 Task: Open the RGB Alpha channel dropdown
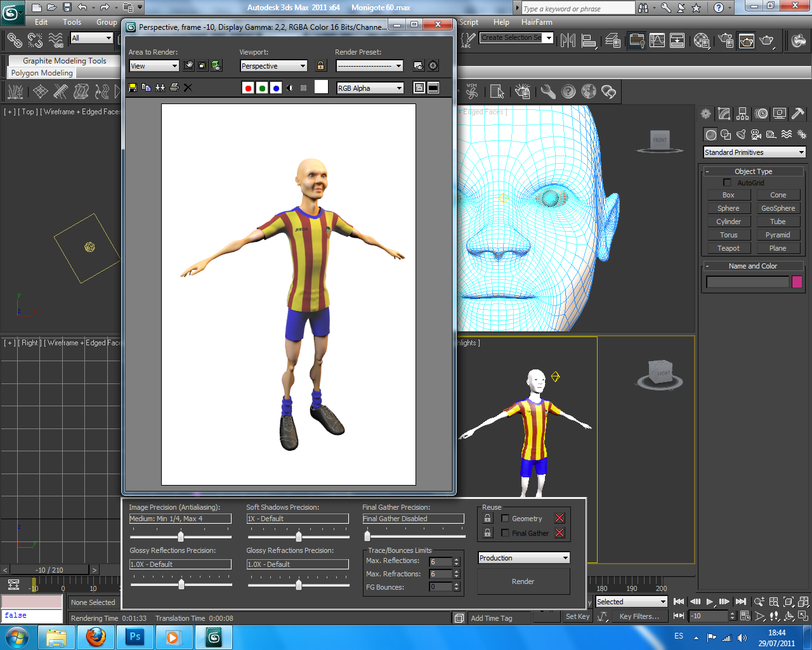tap(370, 88)
